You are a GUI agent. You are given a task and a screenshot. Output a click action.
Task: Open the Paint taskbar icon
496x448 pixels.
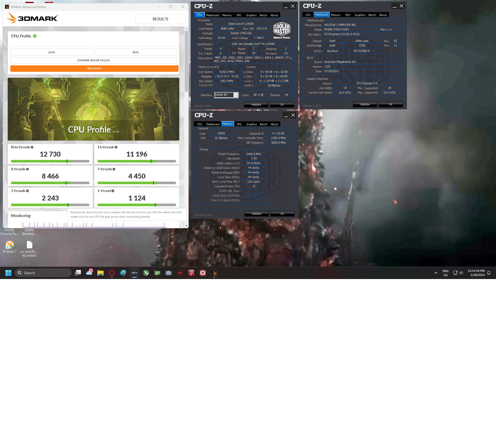[x=123, y=273]
